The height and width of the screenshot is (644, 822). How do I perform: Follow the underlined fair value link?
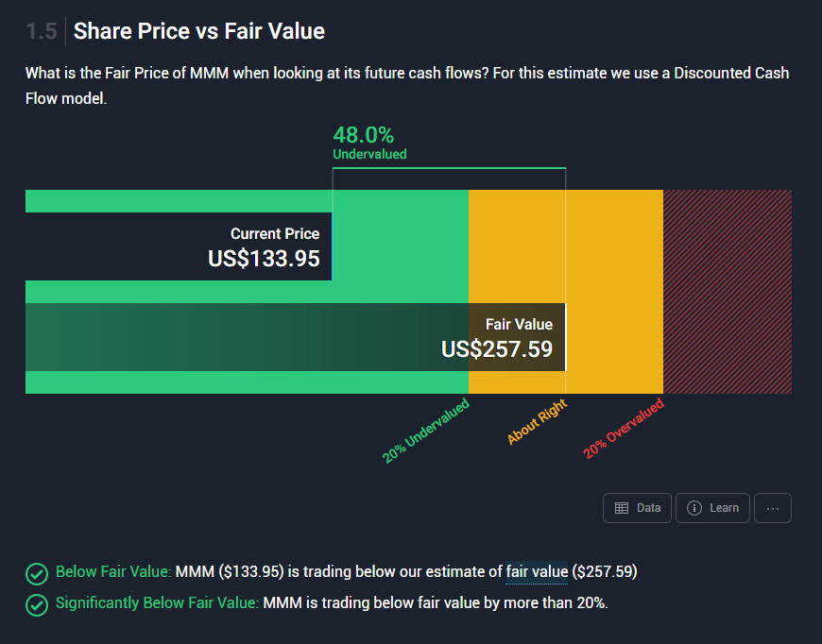pos(537,571)
